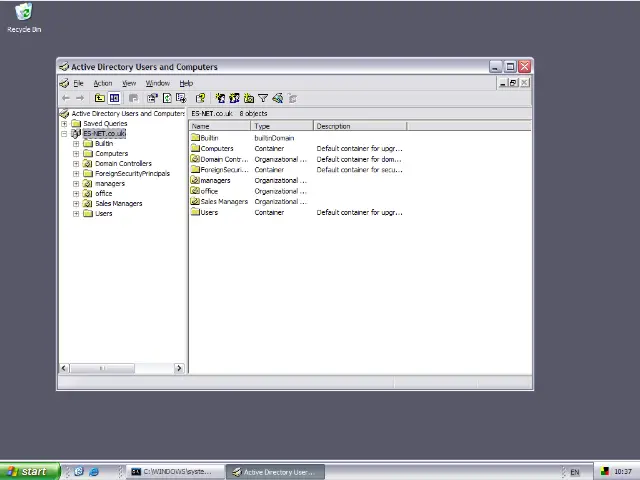Open the Action menu

[103, 83]
